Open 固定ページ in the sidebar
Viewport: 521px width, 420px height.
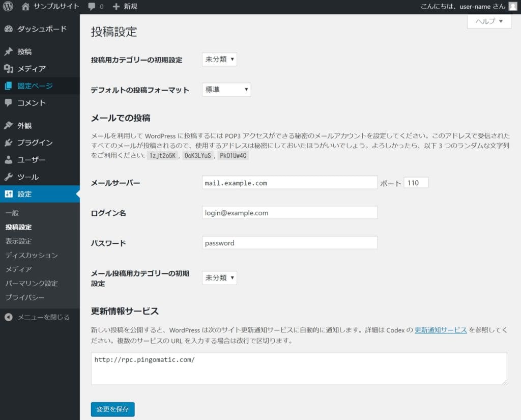pos(40,86)
